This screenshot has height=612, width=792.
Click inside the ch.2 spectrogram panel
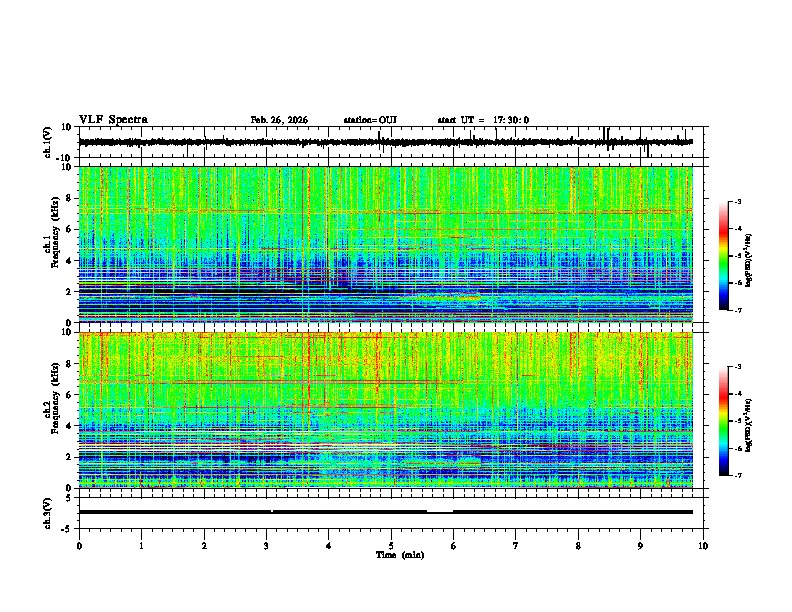pos(385,410)
